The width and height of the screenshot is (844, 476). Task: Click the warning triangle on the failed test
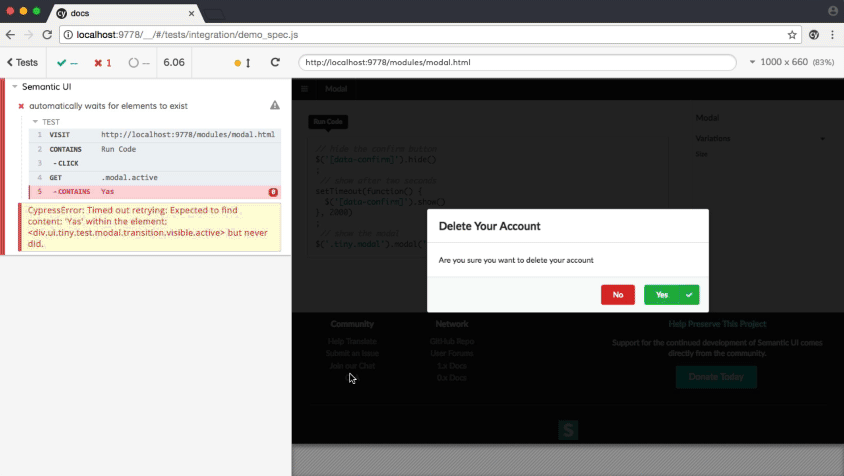click(x=275, y=106)
